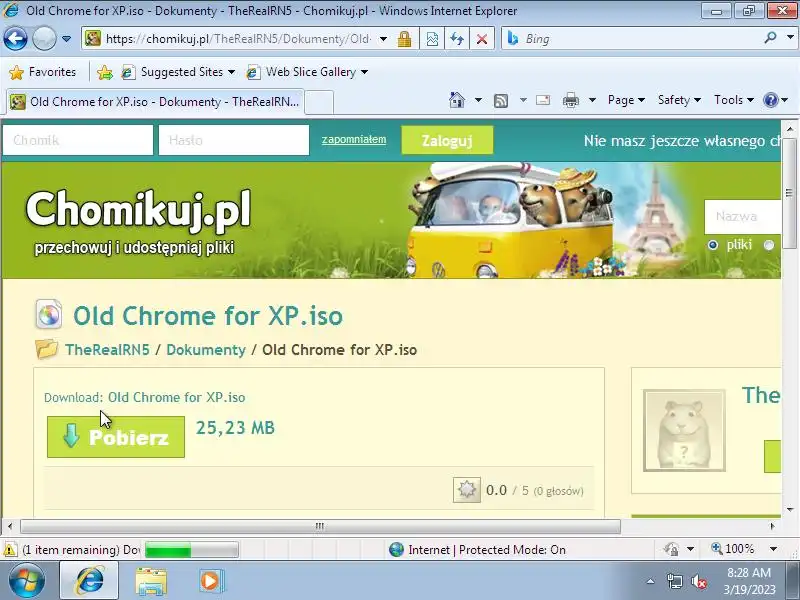Go back with the Back arrow button
The width and height of the screenshot is (800, 600).
tap(15, 39)
